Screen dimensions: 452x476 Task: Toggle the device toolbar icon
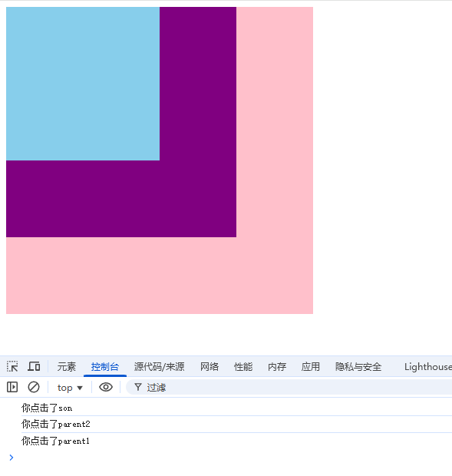(x=34, y=366)
